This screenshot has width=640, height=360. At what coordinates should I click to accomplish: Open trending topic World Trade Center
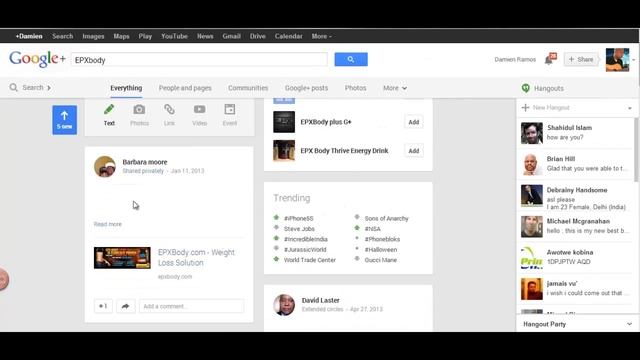[310, 260]
